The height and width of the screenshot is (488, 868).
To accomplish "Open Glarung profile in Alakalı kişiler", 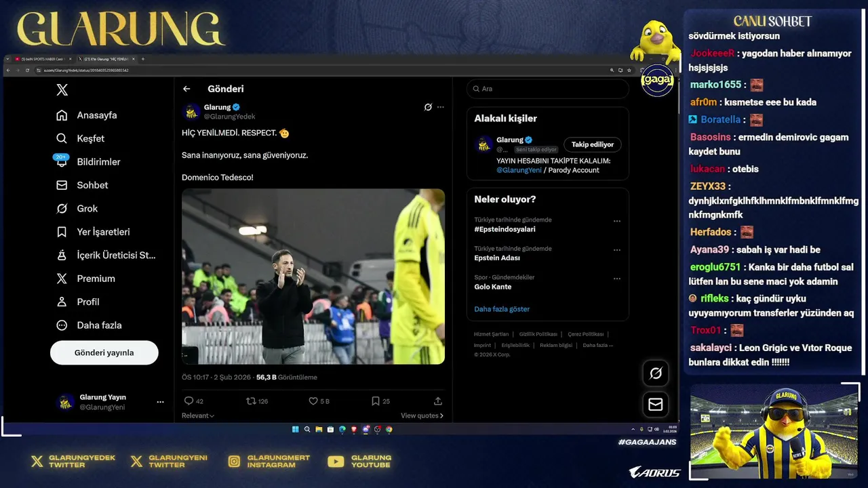I will tap(509, 140).
